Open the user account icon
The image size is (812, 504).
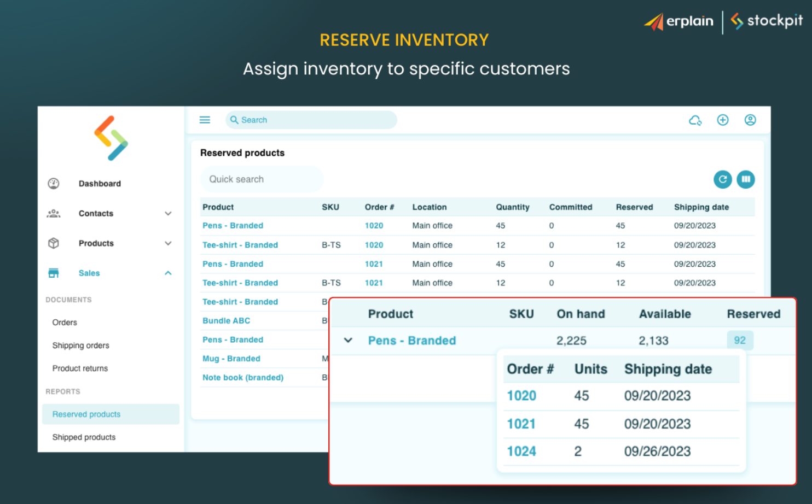pyautogui.click(x=750, y=120)
